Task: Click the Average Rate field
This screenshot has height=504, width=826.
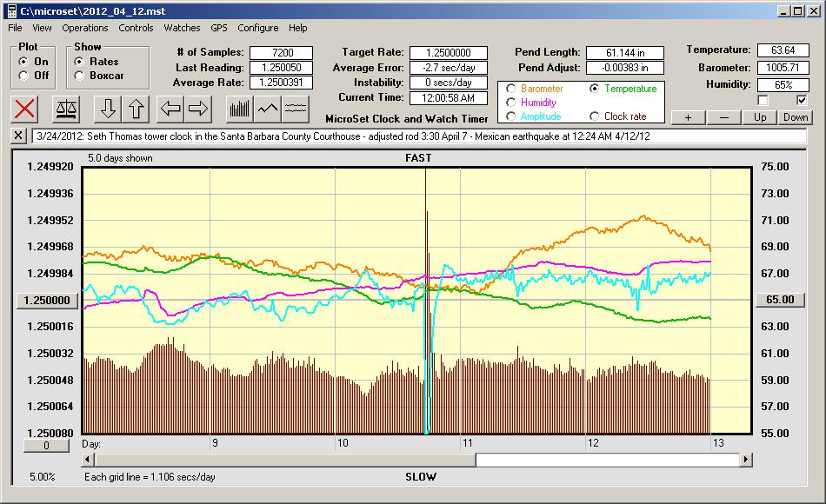Action: pos(282,83)
